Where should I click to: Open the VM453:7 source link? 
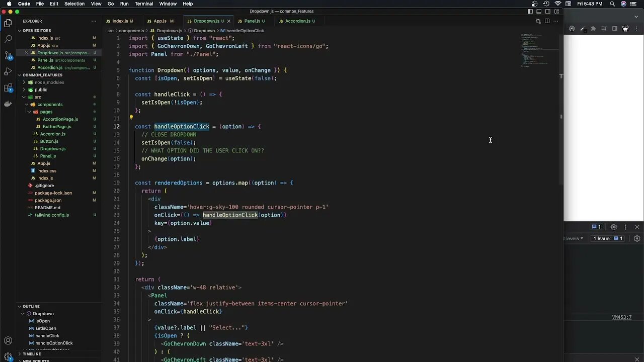[x=621, y=317]
